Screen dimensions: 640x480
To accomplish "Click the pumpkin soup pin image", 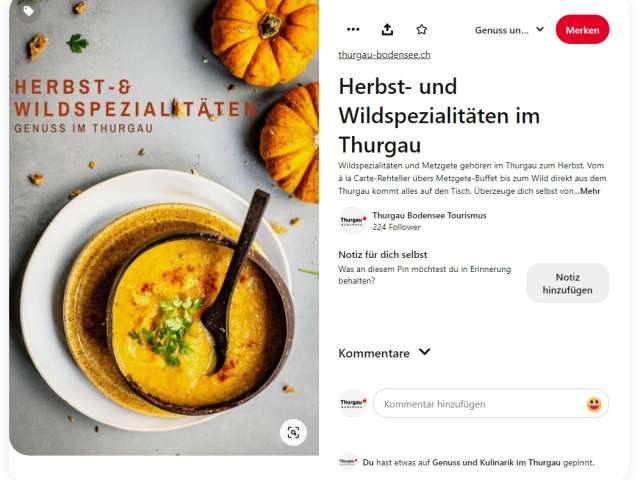I will coord(164,227).
